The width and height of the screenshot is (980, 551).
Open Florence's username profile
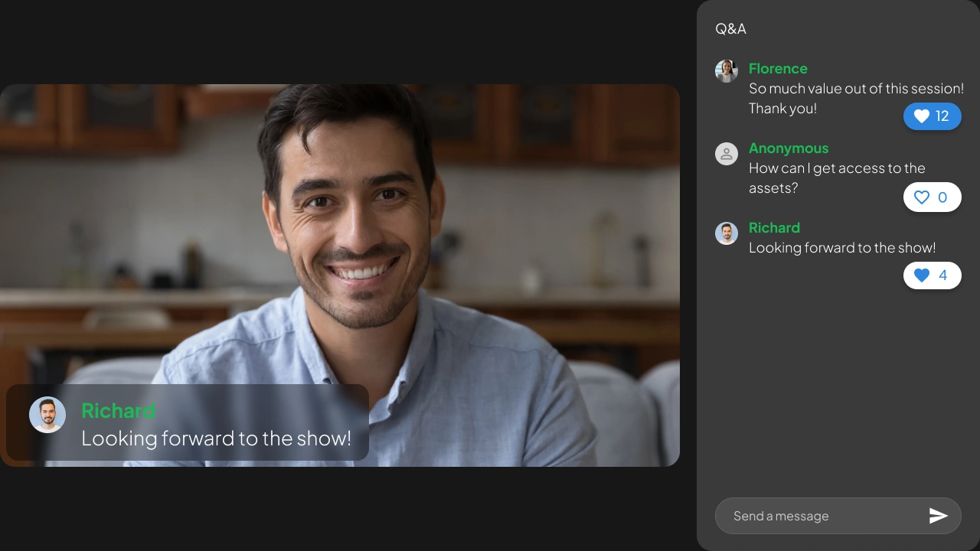click(x=778, y=68)
